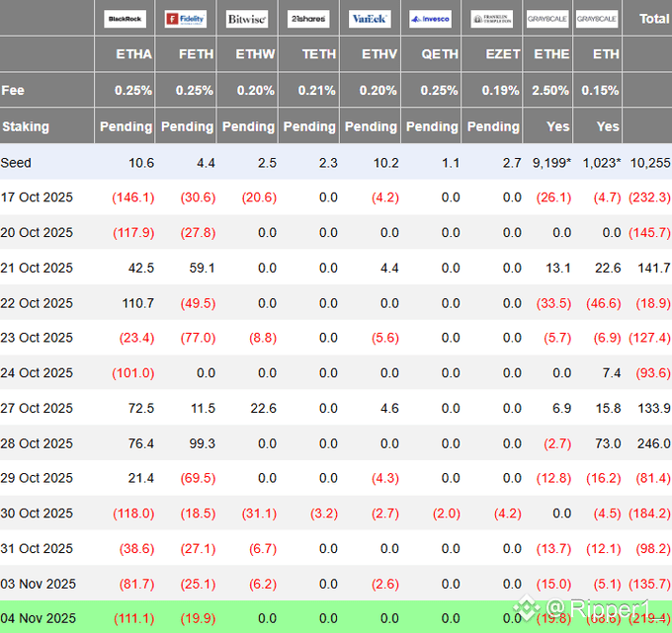Click the 27 Oct 2025 date
The image size is (672, 633).
click(x=37, y=408)
